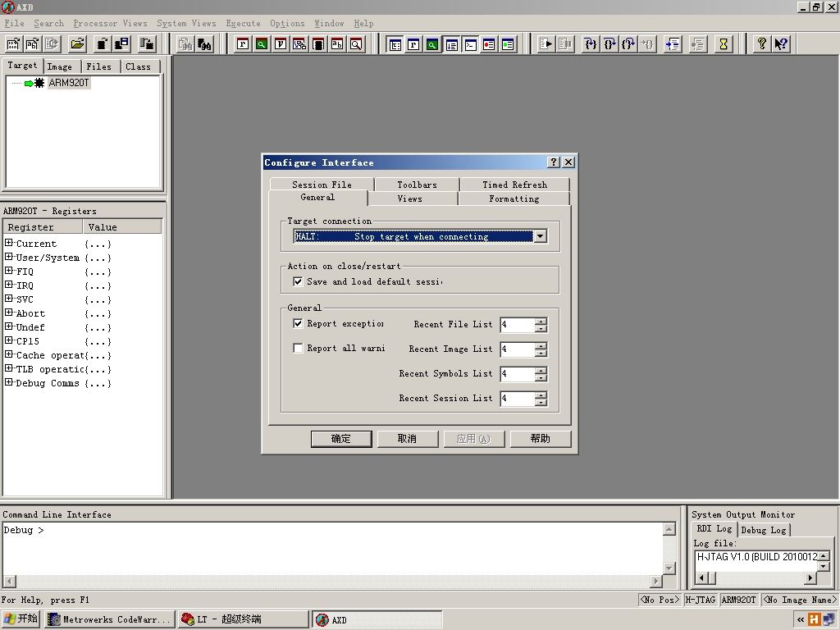The image size is (840, 630).
Task: Switch to the Debug Log tab
Action: (x=764, y=530)
